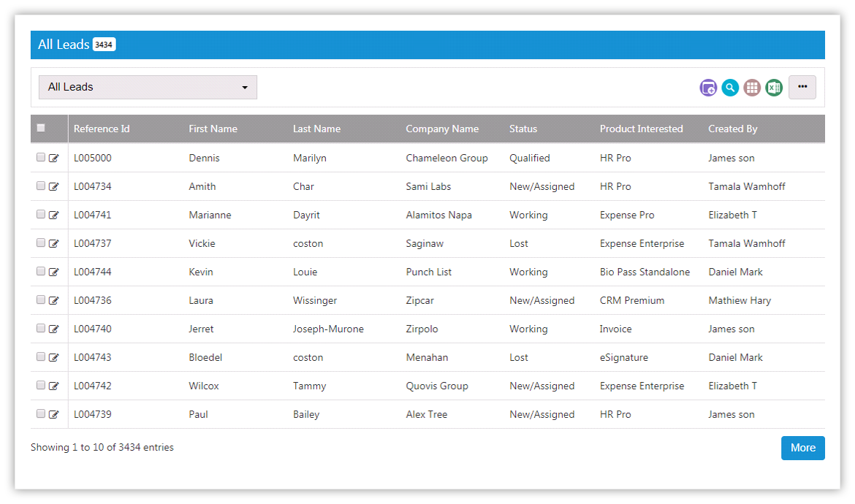
Task: Edit lead L005000 using pencil icon
Action: [x=54, y=158]
